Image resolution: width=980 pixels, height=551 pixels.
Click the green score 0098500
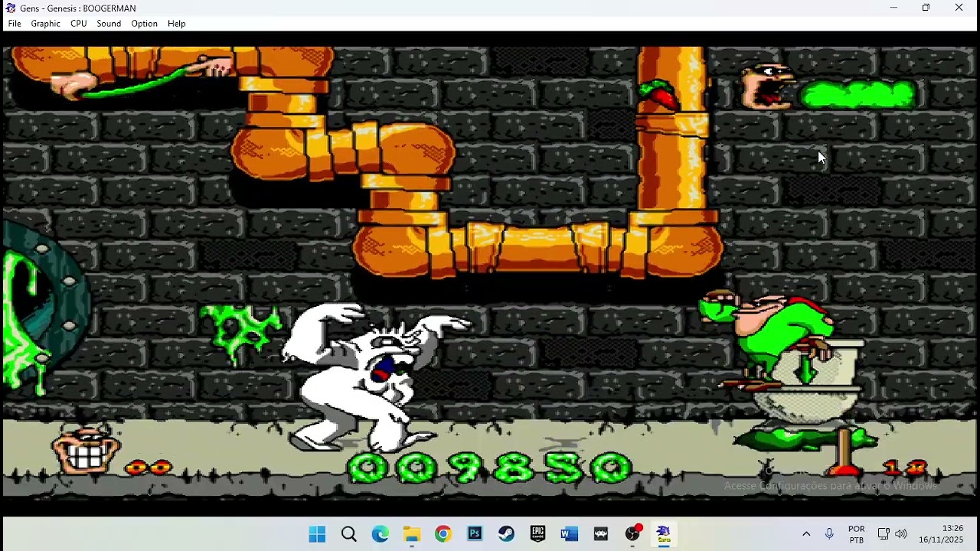(x=490, y=468)
